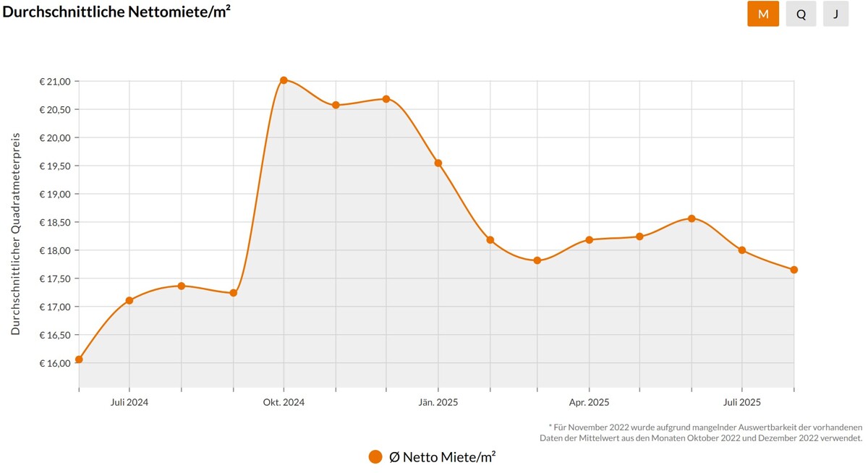Click the Okt. 2024 peak data point
The image size is (868, 473).
(284, 80)
